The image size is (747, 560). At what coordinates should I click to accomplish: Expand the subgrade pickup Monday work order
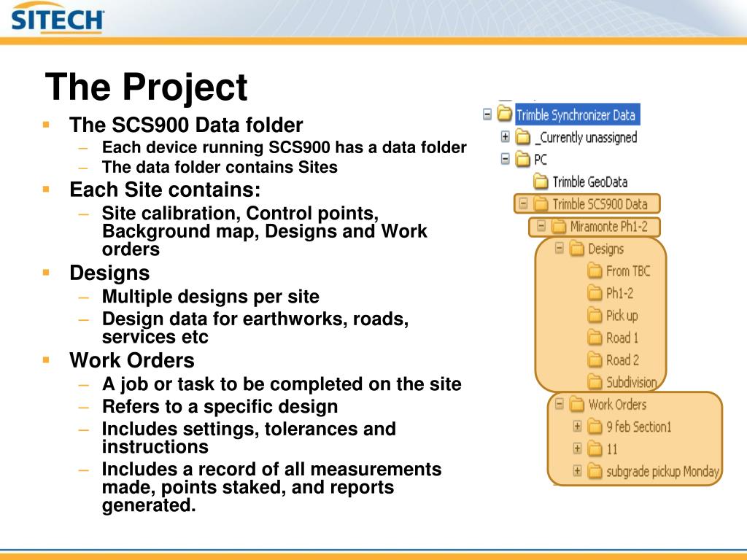tap(577, 472)
